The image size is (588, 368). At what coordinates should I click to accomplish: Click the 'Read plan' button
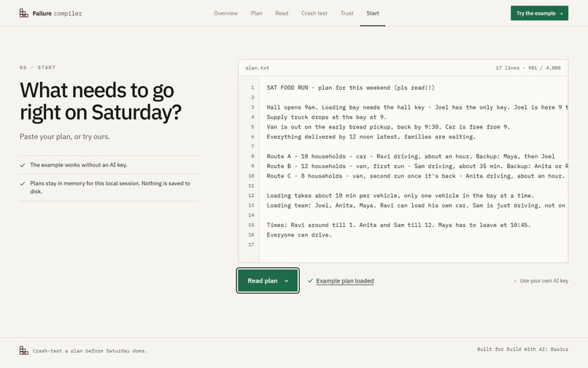(x=268, y=280)
